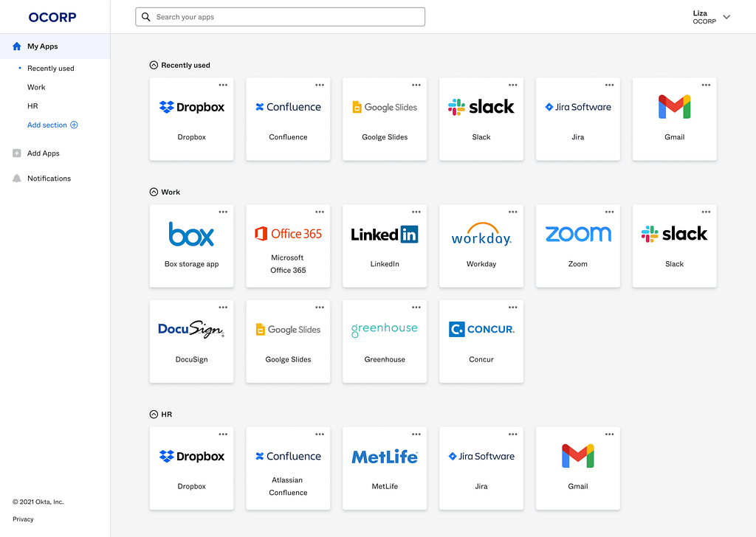Jump to Work section from sidebar
The height and width of the screenshot is (537, 756).
[36, 87]
